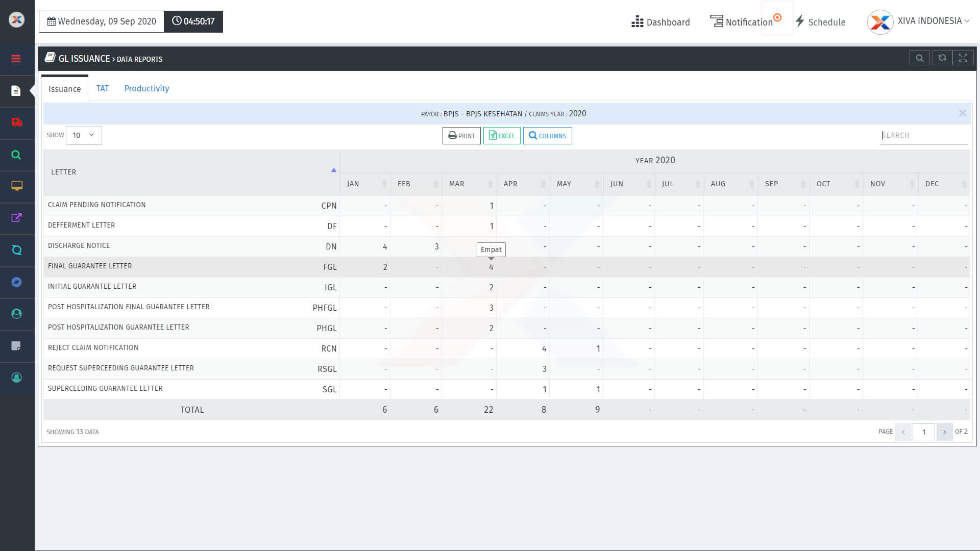Open the Dashboard link
The height and width of the screenshot is (551, 980).
pos(660,22)
